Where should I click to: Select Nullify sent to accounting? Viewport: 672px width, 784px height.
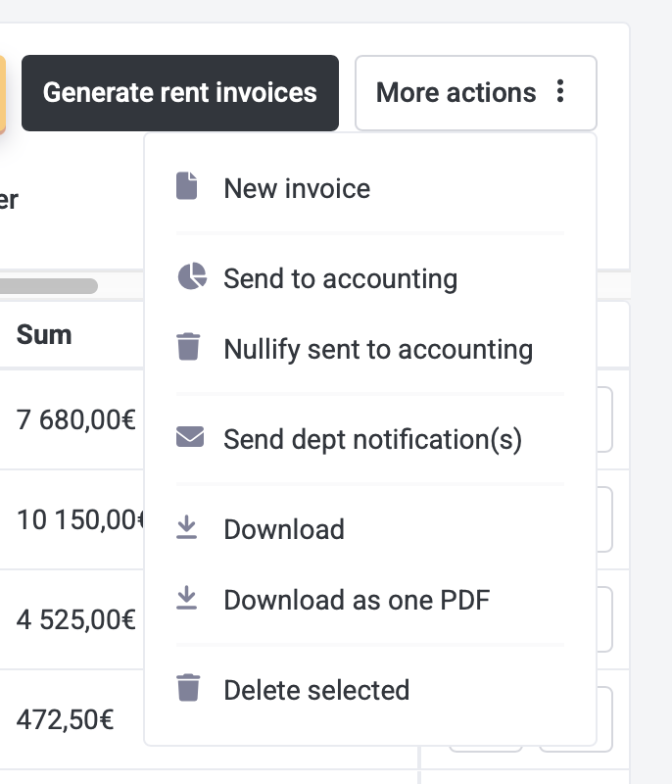[378, 349]
